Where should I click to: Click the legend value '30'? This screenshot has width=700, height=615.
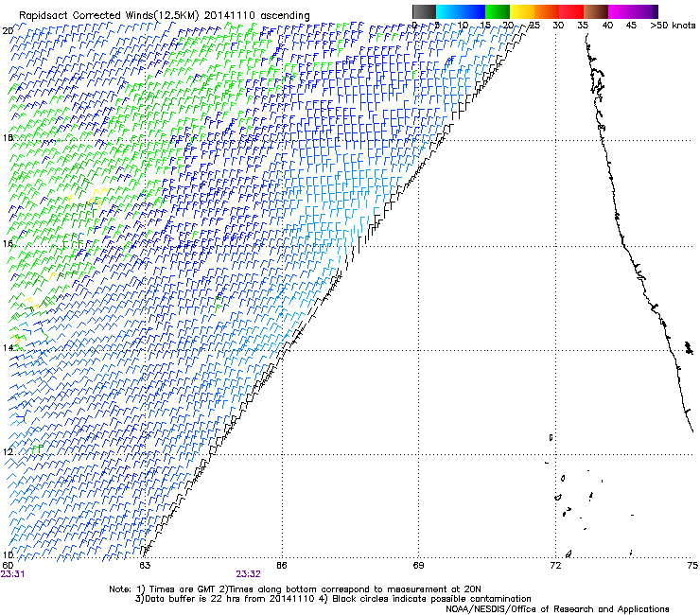pos(558,25)
